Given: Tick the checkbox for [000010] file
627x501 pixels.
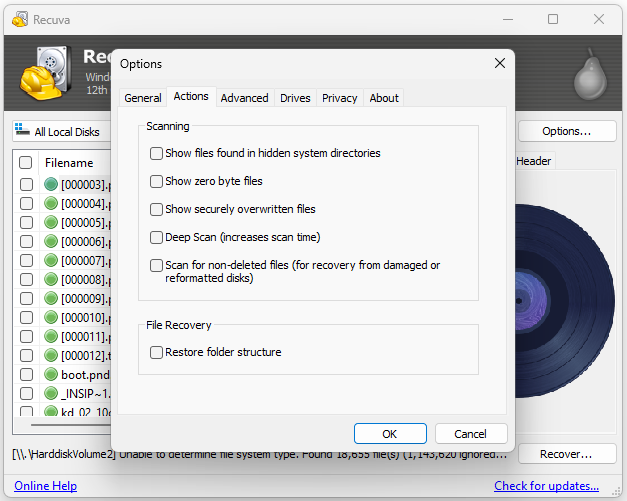Looking at the screenshot, I should tap(26, 317).
